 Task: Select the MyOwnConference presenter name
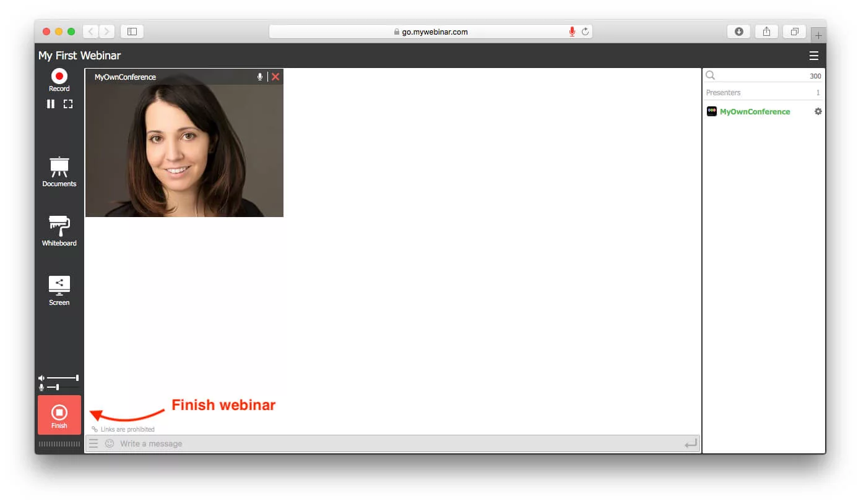click(755, 111)
